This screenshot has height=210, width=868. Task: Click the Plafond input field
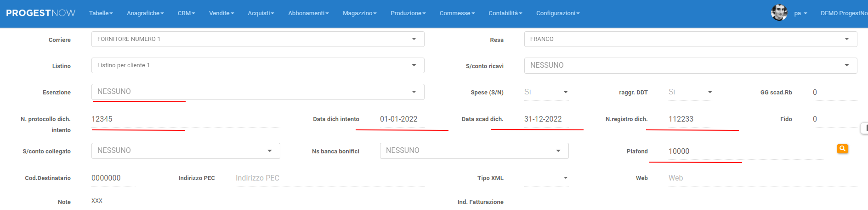click(x=744, y=152)
